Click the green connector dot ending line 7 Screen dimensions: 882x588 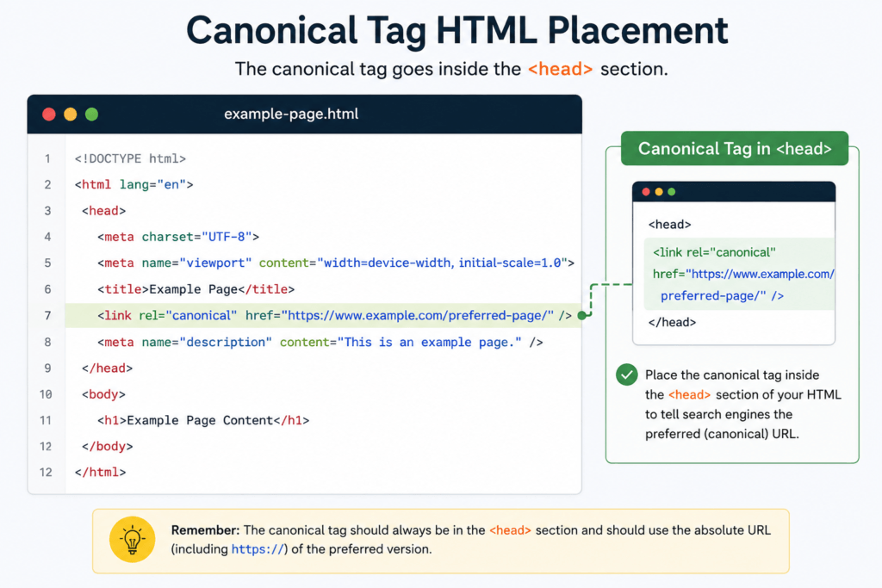582,315
